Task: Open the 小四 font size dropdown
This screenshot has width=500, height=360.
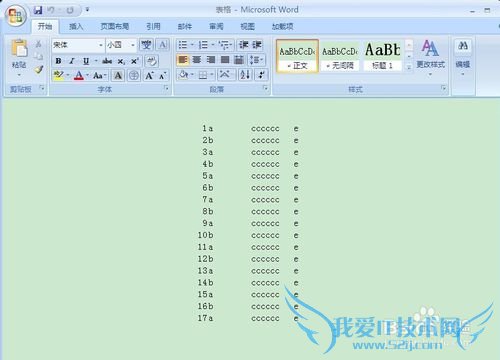Action: click(x=133, y=45)
